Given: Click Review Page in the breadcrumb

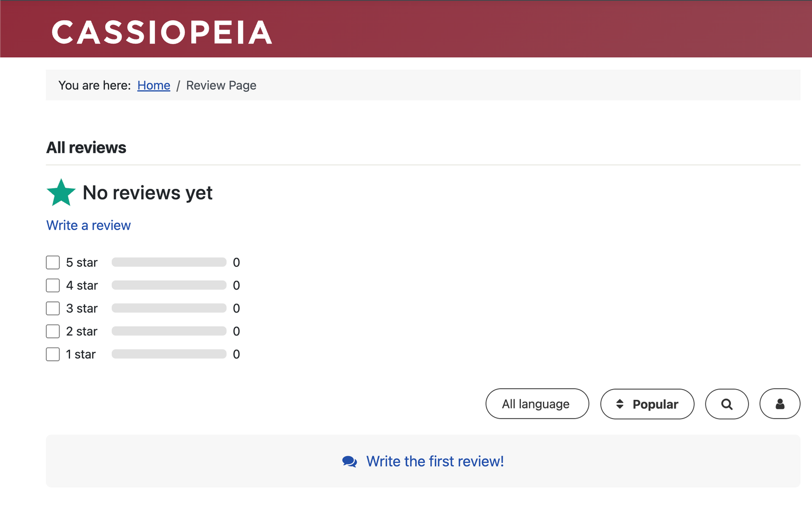Looking at the screenshot, I should coord(221,85).
